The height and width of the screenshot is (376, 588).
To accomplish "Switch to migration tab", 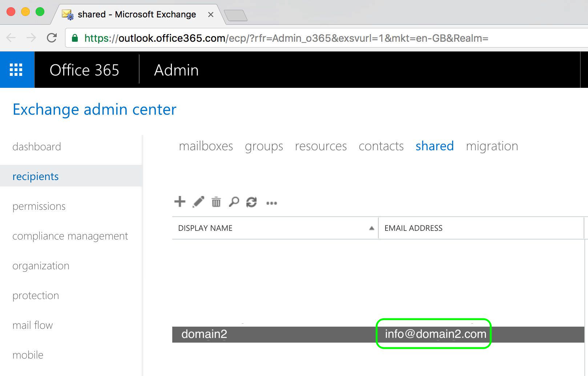I will pyautogui.click(x=492, y=146).
